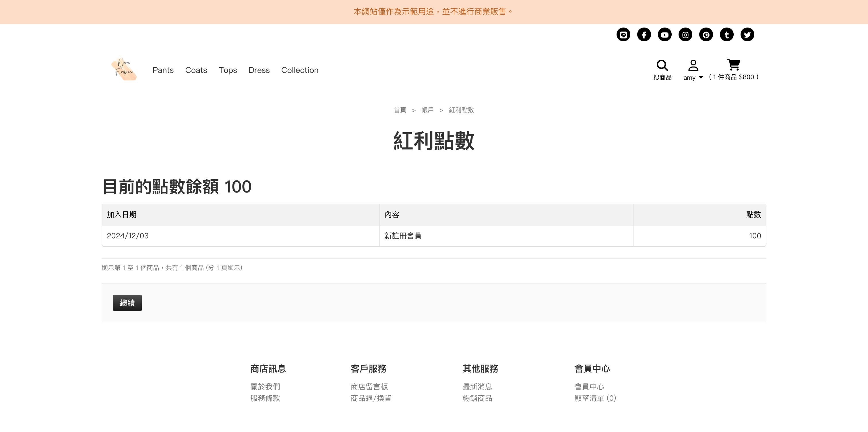Image resolution: width=868 pixels, height=432 pixels.
Task: Select the Collection menu item
Action: tap(300, 70)
